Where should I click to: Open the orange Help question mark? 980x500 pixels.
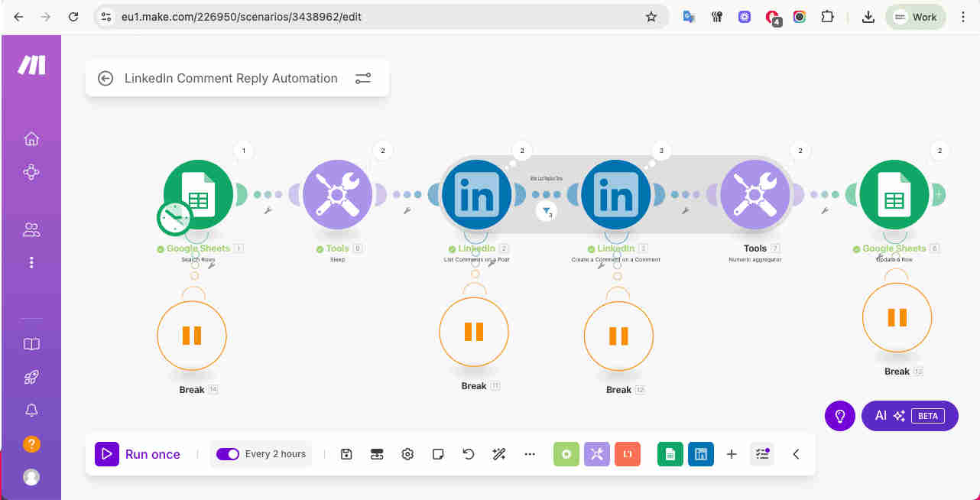click(x=31, y=444)
